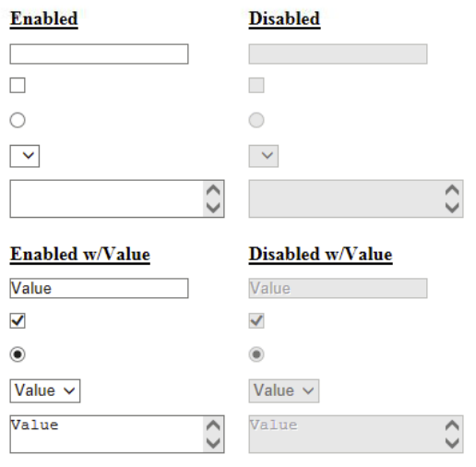Click the disabled empty text input
The width and height of the screenshot is (476, 467).
338,54
